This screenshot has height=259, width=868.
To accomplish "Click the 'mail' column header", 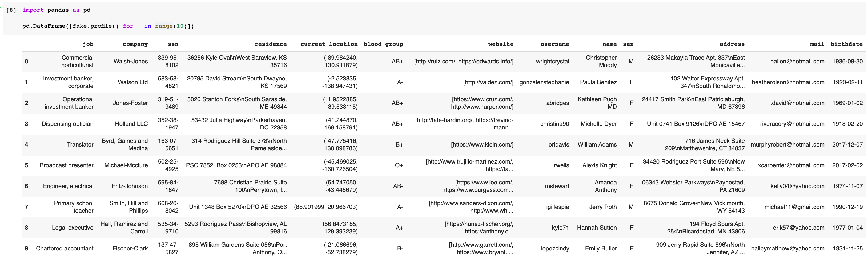I will tap(817, 44).
